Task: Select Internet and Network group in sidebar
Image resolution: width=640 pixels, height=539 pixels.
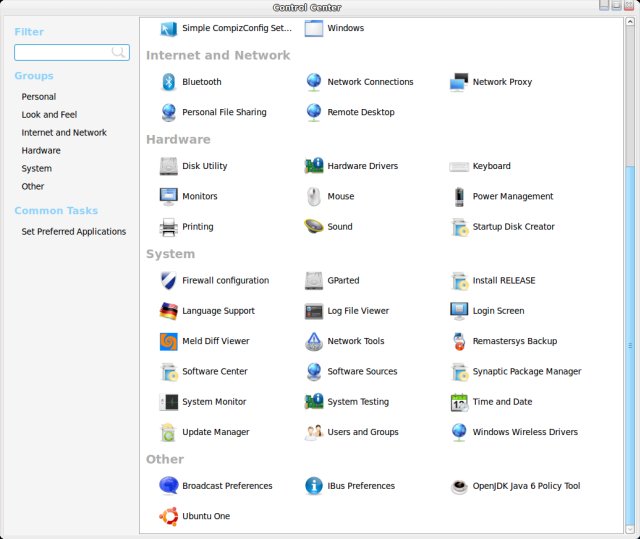Action: [x=64, y=133]
